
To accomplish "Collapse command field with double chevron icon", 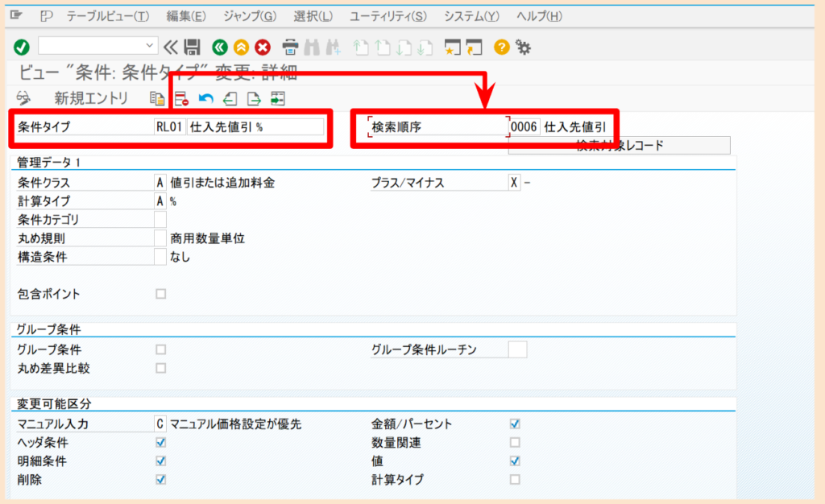I will click(171, 48).
